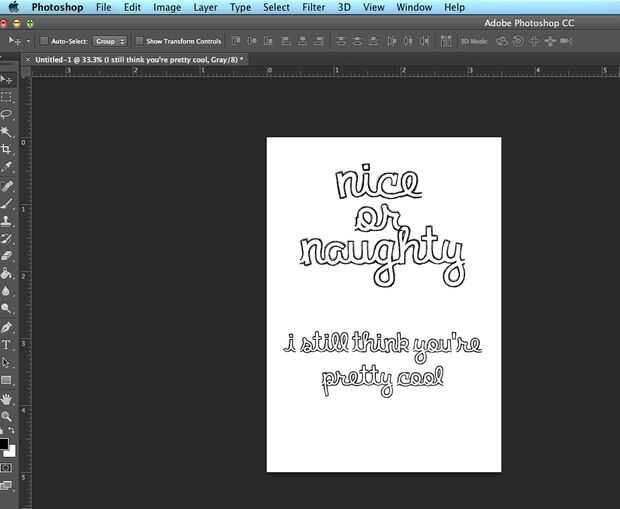
Task: Open the Select menu
Action: [276, 7]
